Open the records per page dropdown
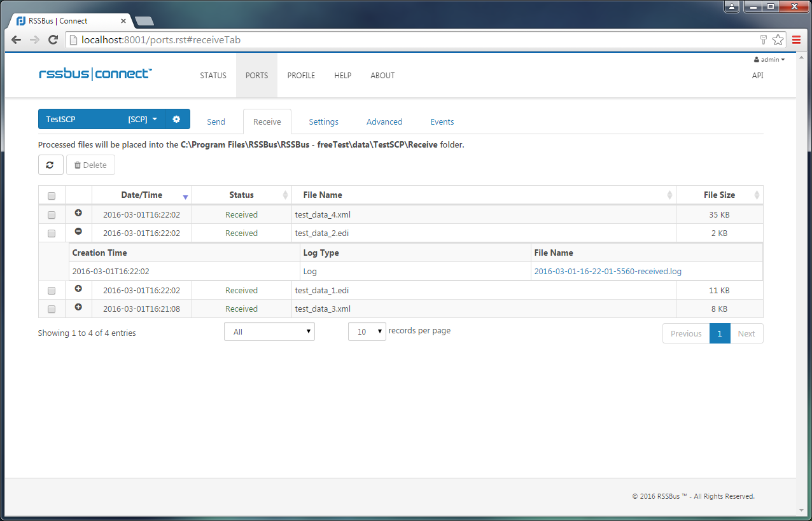This screenshot has width=812, height=521. (367, 331)
